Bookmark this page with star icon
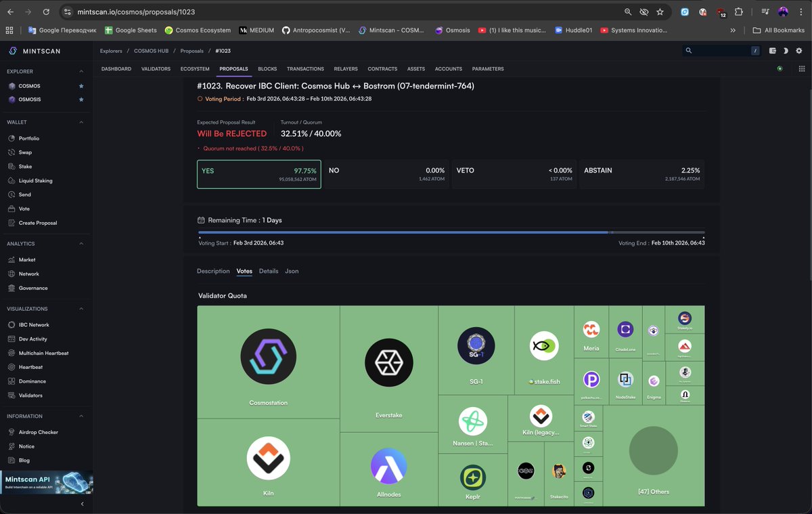The height and width of the screenshot is (514, 812). 660,12
